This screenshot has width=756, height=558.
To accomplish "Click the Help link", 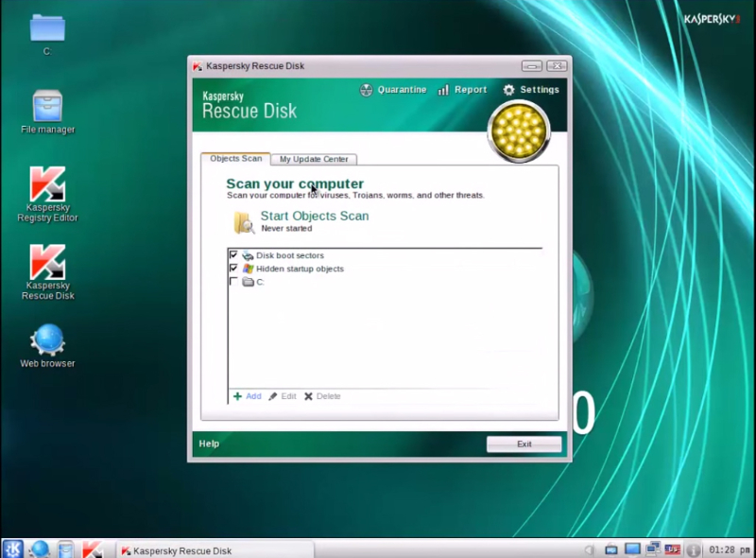I will click(x=209, y=444).
